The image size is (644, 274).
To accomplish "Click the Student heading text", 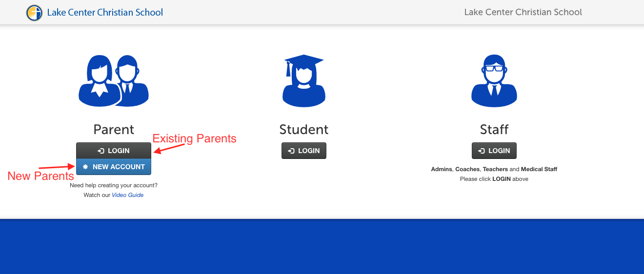I will point(303,130).
